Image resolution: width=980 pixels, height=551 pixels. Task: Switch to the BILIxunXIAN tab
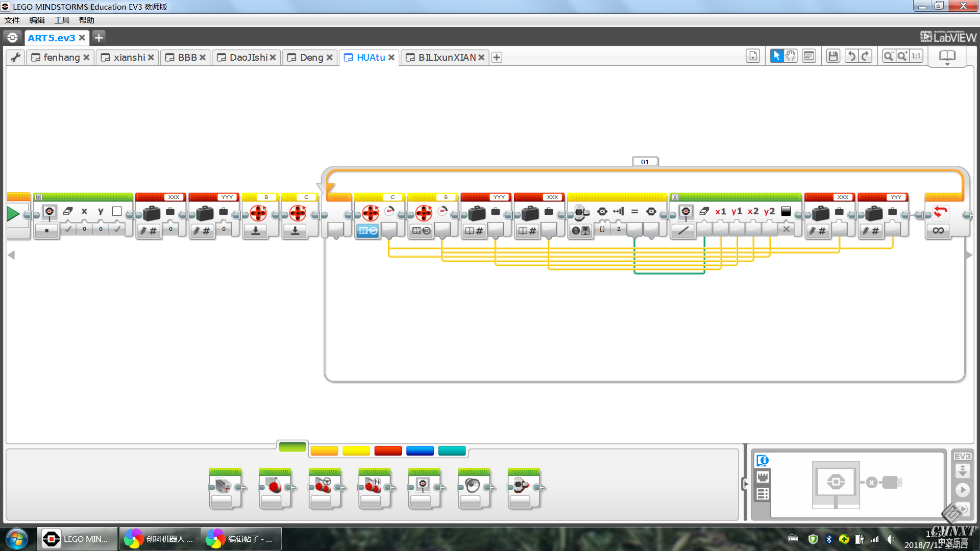coord(447,57)
